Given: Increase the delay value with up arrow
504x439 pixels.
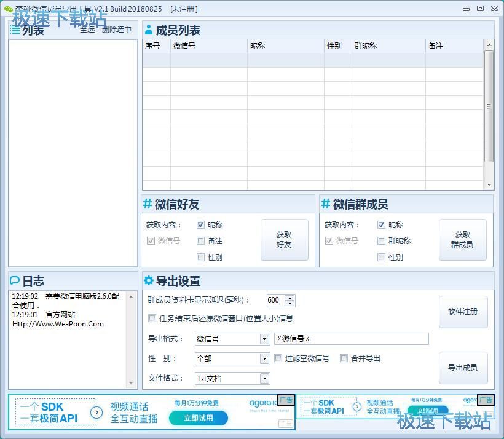Looking at the screenshot, I should click(290, 297).
